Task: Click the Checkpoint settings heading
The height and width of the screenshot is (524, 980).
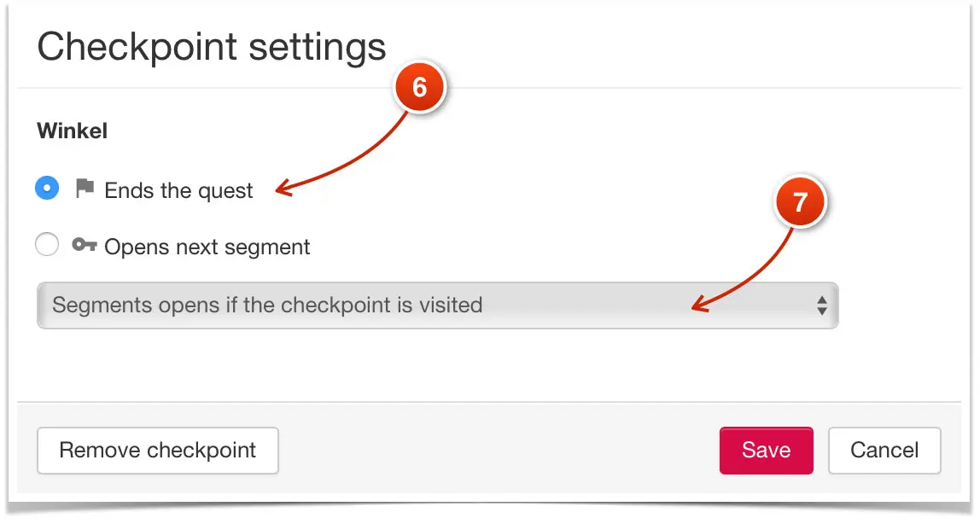Action: [212, 48]
